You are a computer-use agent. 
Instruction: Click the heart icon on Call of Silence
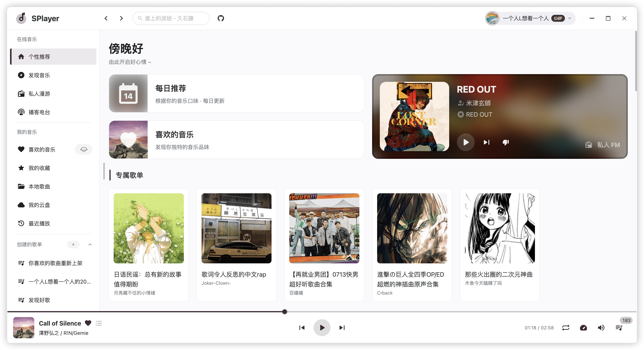click(88, 323)
